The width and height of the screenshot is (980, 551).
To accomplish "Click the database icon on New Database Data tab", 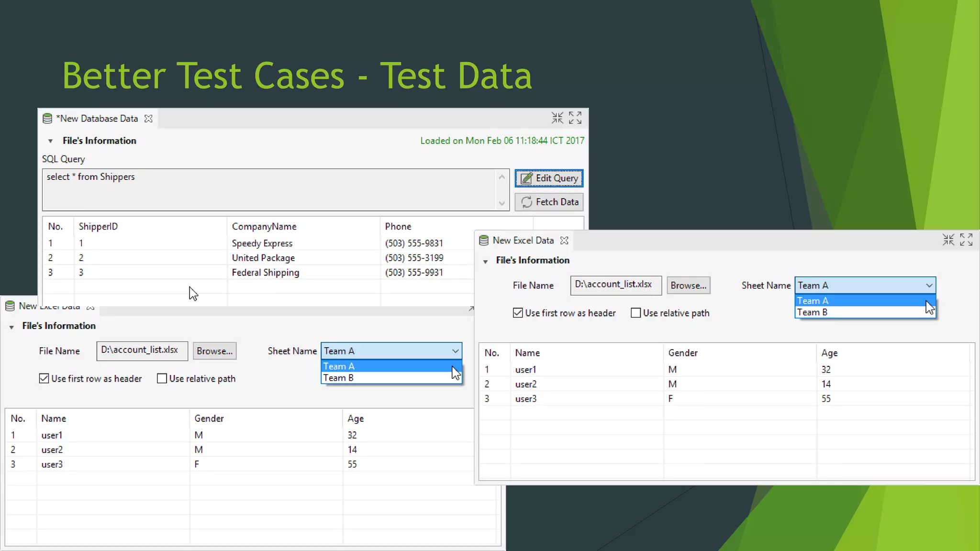I will coord(47,119).
